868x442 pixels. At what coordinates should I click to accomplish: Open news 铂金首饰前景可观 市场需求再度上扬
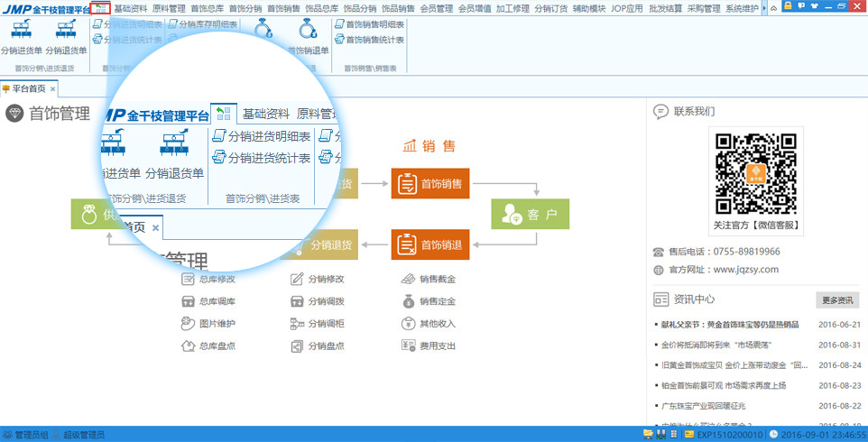[723, 385]
